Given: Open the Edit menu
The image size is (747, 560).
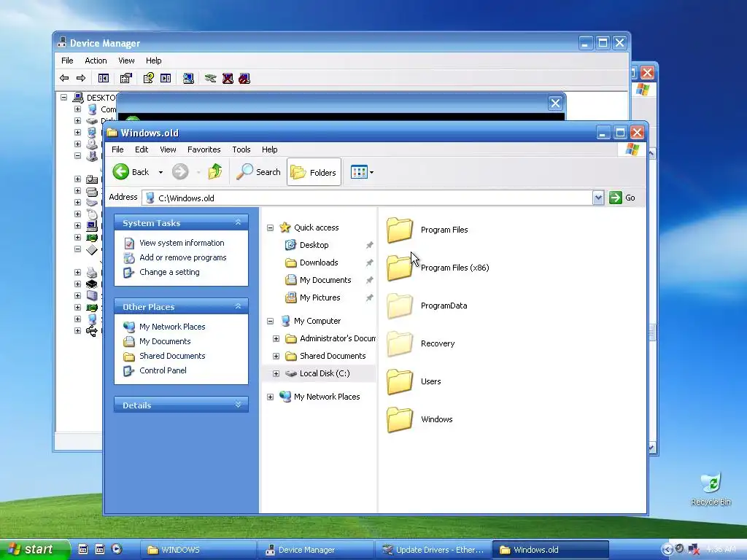Looking at the screenshot, I should (142, 149).
